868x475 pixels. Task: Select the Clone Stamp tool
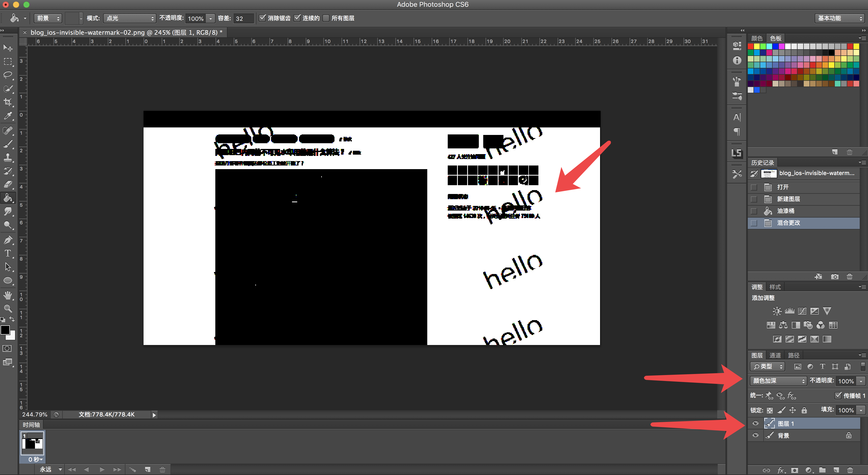coord(8,157)
